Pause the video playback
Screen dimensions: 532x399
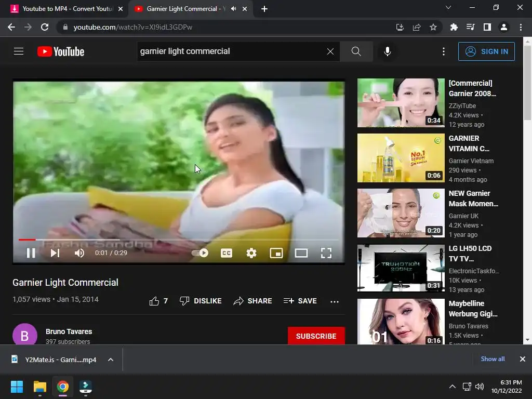pos(31,253)
